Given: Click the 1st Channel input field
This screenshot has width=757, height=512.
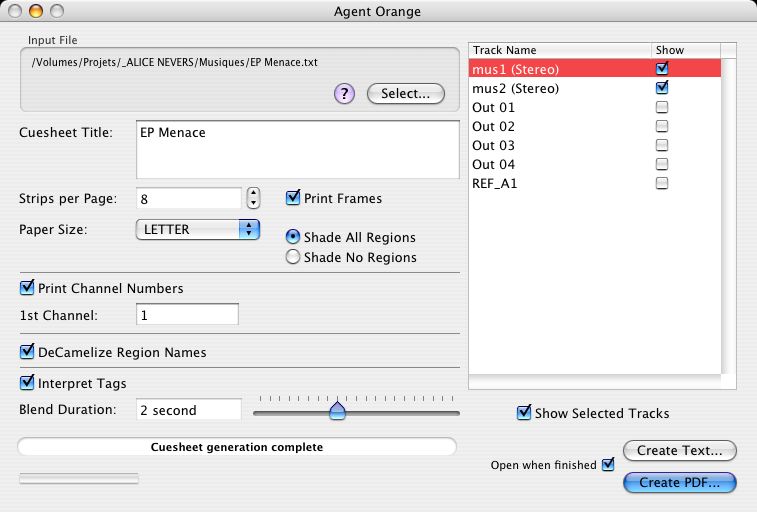Looking at the screenshot, I should coord(187,315).
